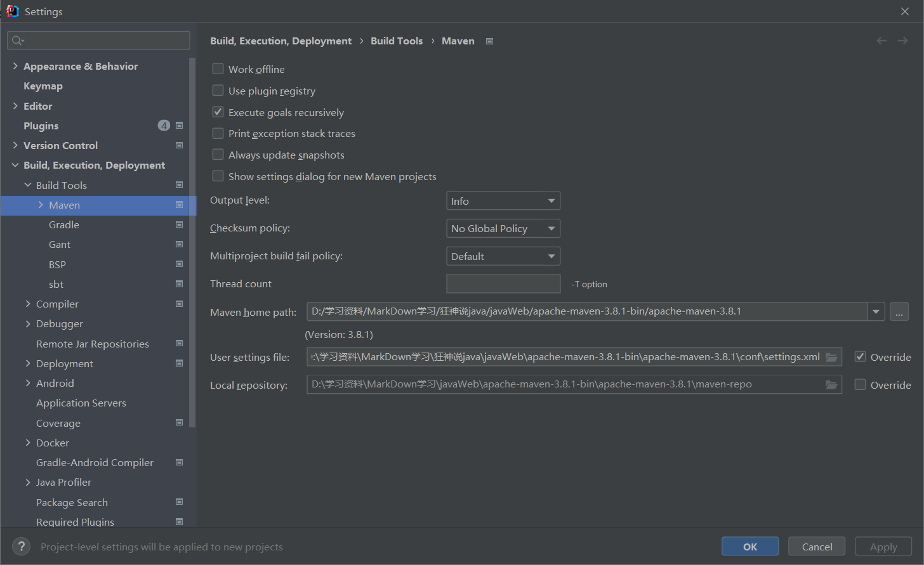Click the Plugins update count badge
The image size is (924, 565).
(x=164, y=126)
